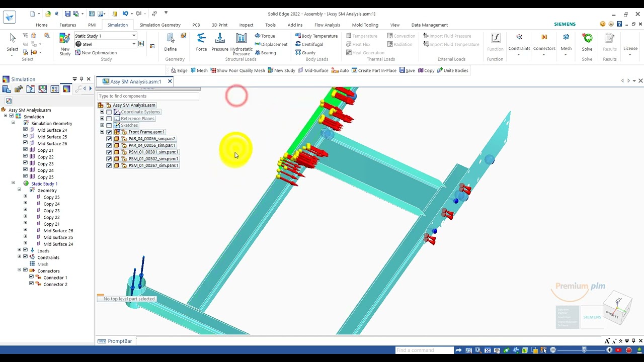Click the Torque load button
Viewport: 644px width, 362px height.
click(x=265, y=36)
